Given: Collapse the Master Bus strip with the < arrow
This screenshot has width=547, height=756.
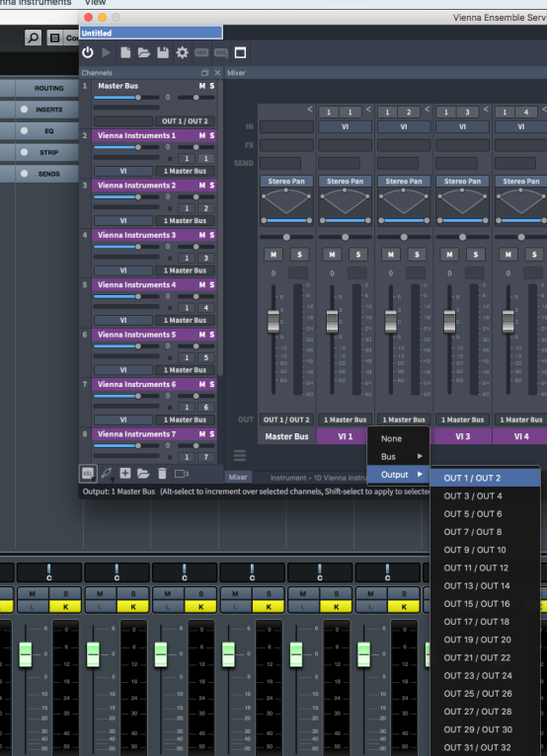Looking at the screenshot, I should 310,110.
